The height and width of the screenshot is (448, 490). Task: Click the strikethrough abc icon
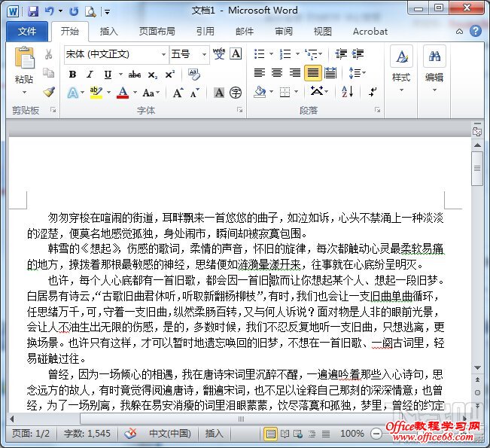pyautogui.click(x=135, y=74)
